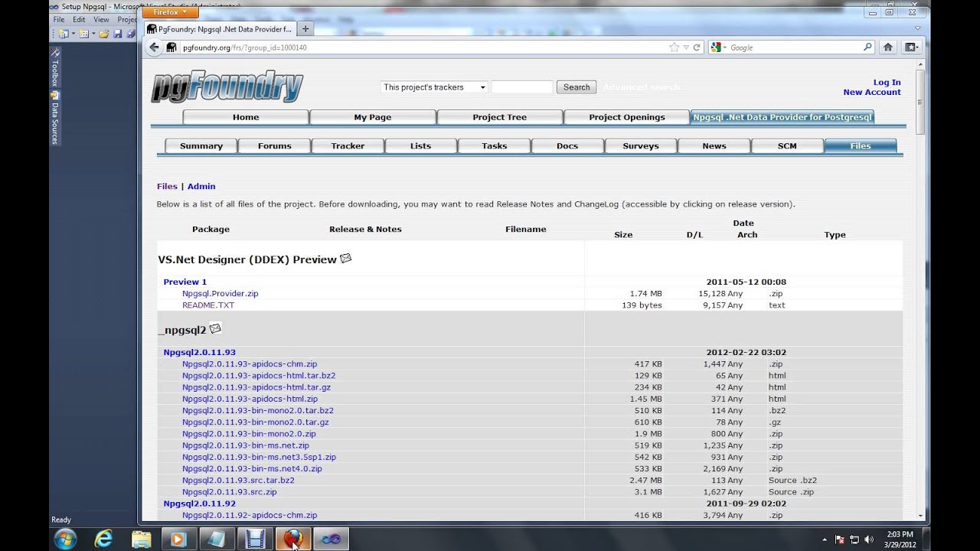Click the Visual Studio New Project toolbar icon

64,34
